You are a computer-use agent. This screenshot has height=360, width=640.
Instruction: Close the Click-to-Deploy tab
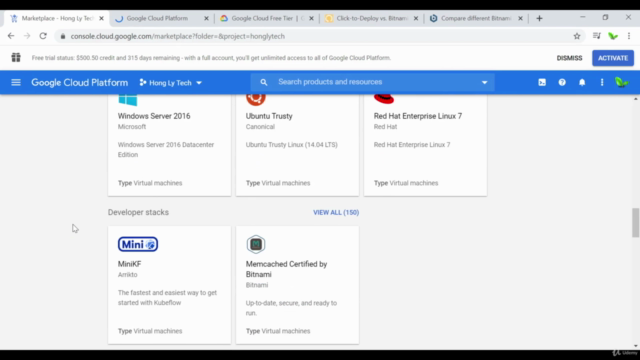point(416,18)
